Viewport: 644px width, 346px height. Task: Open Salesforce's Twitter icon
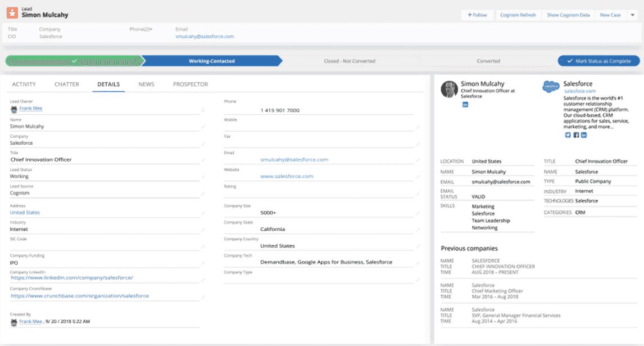[x=568, y=135]
